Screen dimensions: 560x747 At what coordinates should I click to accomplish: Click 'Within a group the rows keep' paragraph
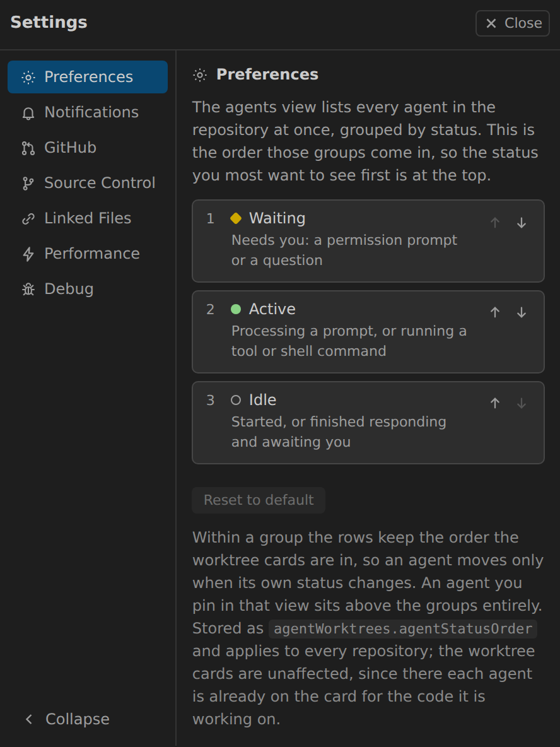[368, 628]
